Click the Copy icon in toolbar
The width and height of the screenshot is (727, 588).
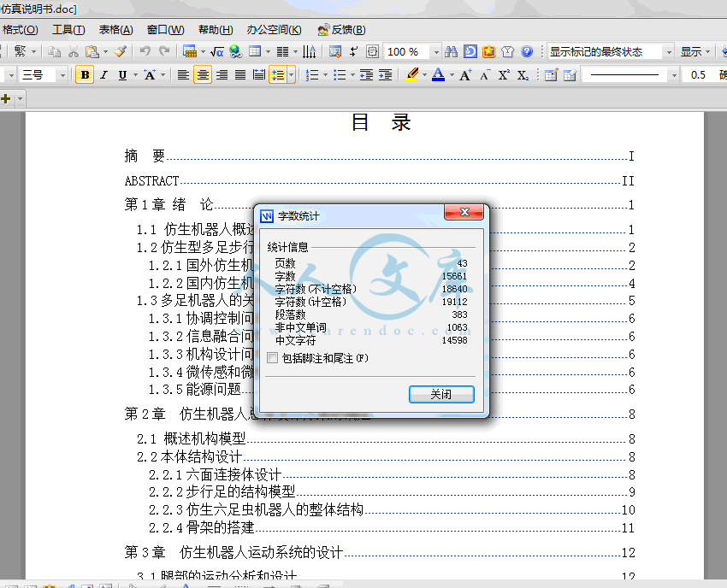click(54, 51)
